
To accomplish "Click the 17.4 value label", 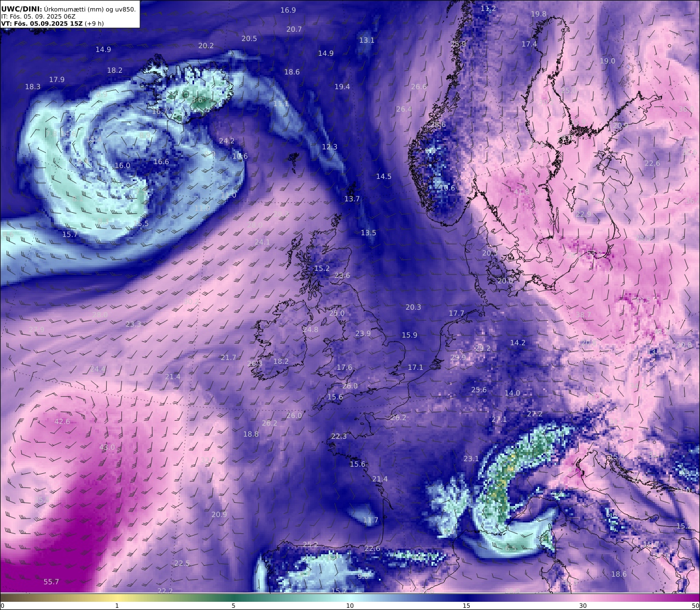I will (529, 44).
